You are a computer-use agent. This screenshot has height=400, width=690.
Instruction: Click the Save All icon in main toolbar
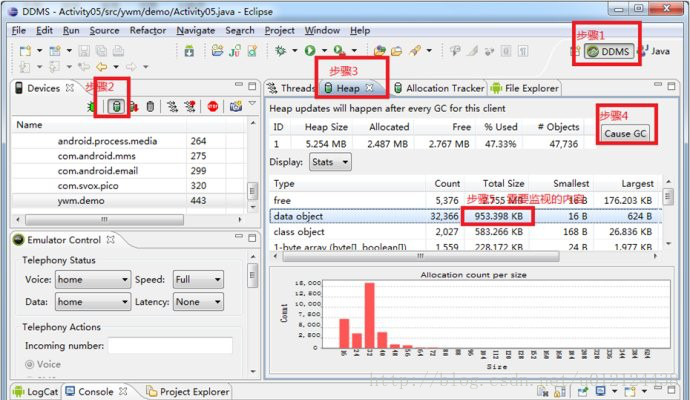pyautogui.click(x=101, y=51)
